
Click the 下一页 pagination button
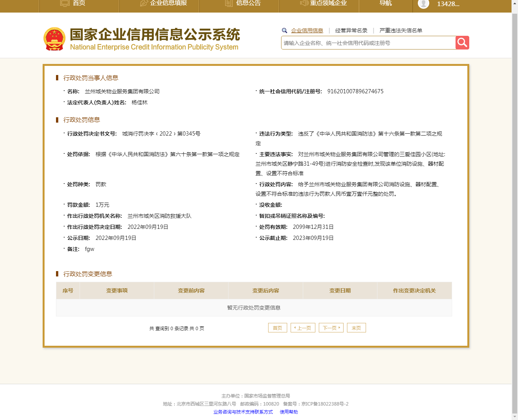(331, 328)
